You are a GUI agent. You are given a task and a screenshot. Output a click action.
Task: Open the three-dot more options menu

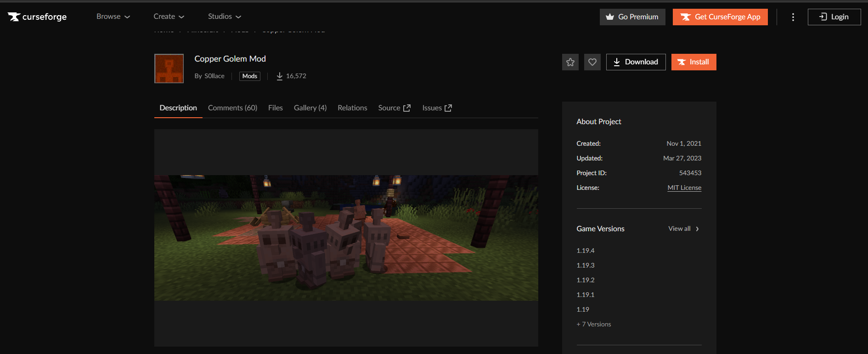(x=793, y=17)
